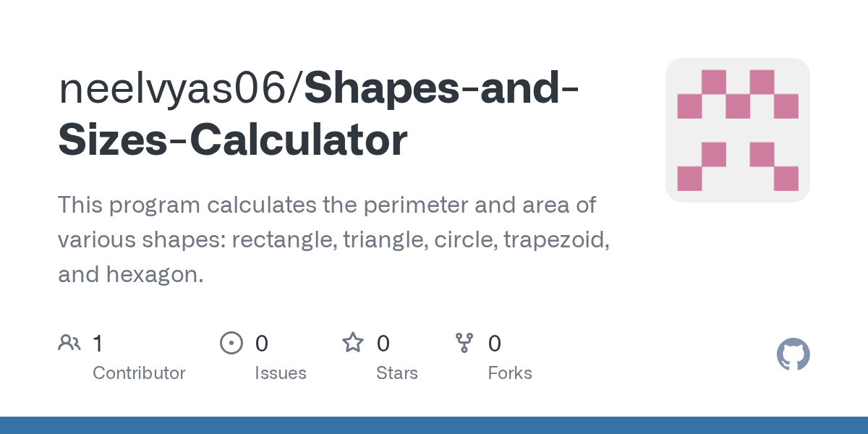Click the contributor count number 1
Image resolution: width=868 pixels, height=434 pixels.
[x=98, y=344]
